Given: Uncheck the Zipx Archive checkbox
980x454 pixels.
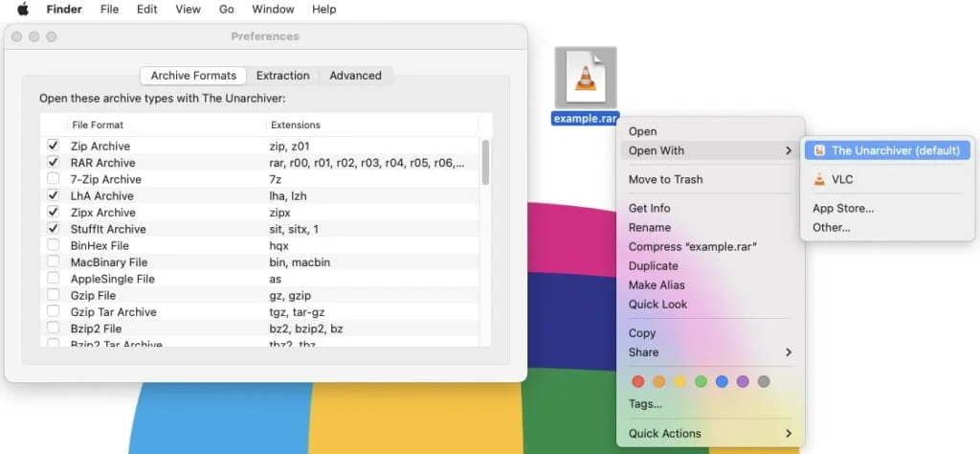Looking at the screenshot, I should pos(54,212).
